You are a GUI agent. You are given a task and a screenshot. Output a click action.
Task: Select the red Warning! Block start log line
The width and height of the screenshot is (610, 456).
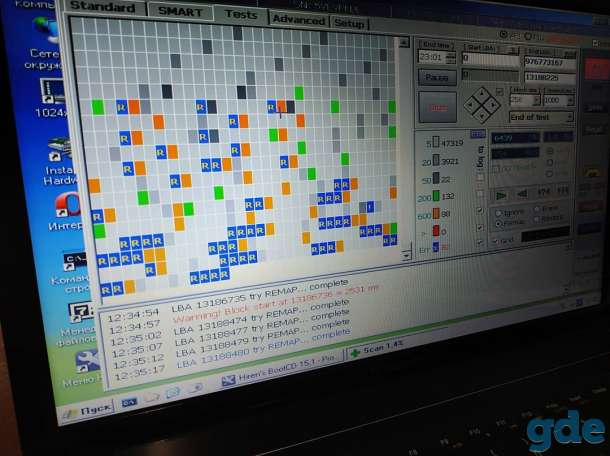pos(275,304)
